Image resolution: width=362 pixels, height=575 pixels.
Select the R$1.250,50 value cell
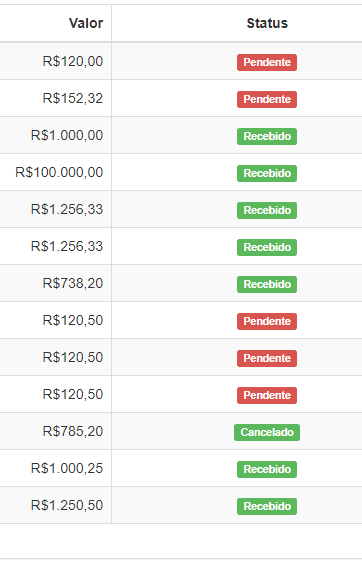point(55,505)
